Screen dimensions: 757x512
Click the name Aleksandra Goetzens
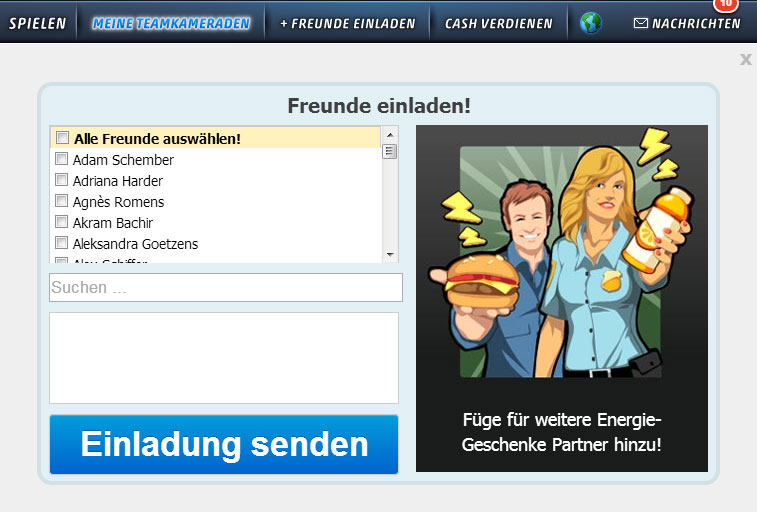[135, 244]
